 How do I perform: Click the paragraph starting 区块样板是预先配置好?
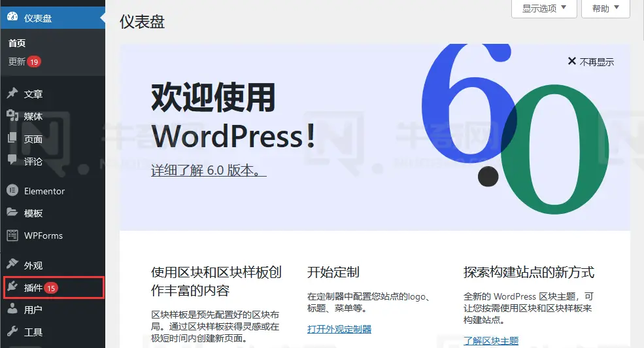(x=215, y=326)
